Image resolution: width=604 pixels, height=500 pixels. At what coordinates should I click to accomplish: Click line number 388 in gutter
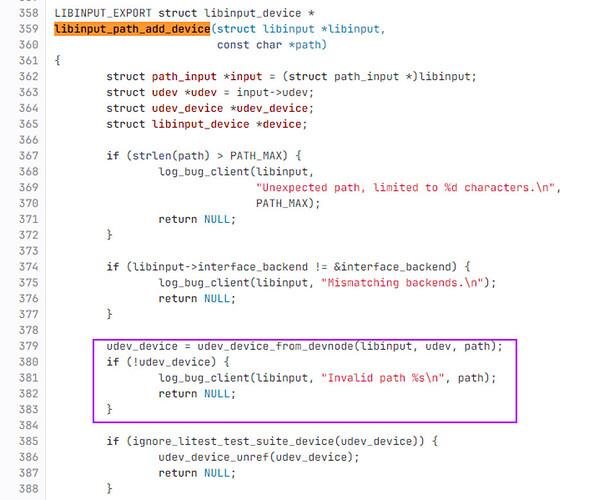[x=29, y=488]
